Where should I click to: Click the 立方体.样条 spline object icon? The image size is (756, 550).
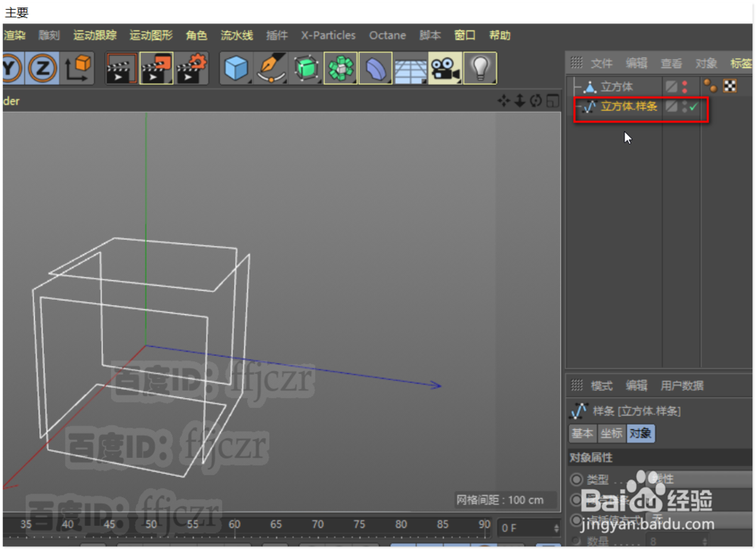point(590,107)
